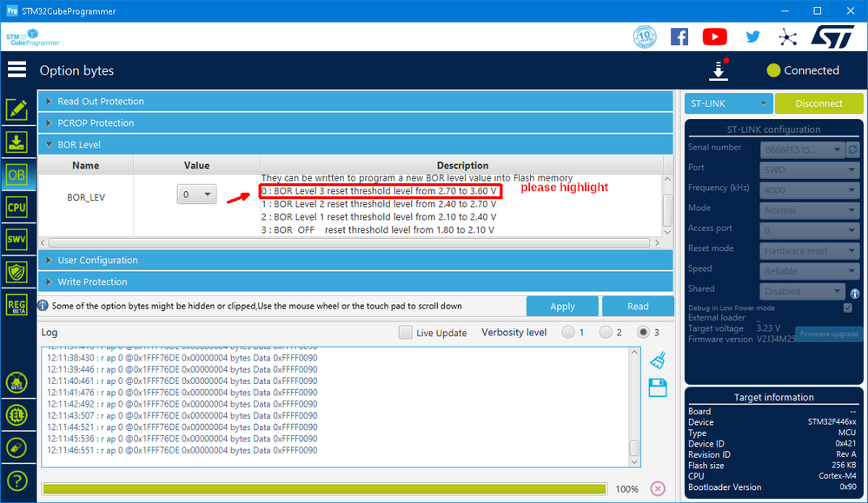Viewport: 868px width, 503px height.
Task: Open the Speed dropdown
Action: click(810, 270)
